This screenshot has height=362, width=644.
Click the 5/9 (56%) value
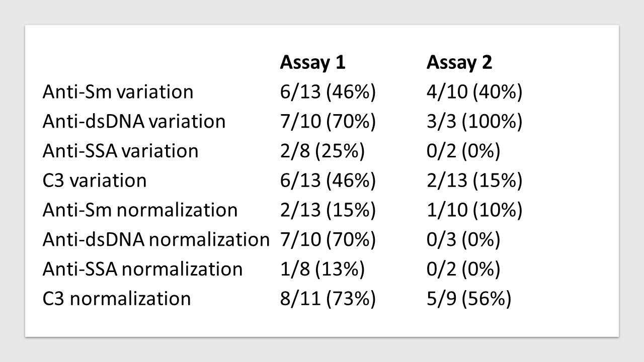click(469, 298)
